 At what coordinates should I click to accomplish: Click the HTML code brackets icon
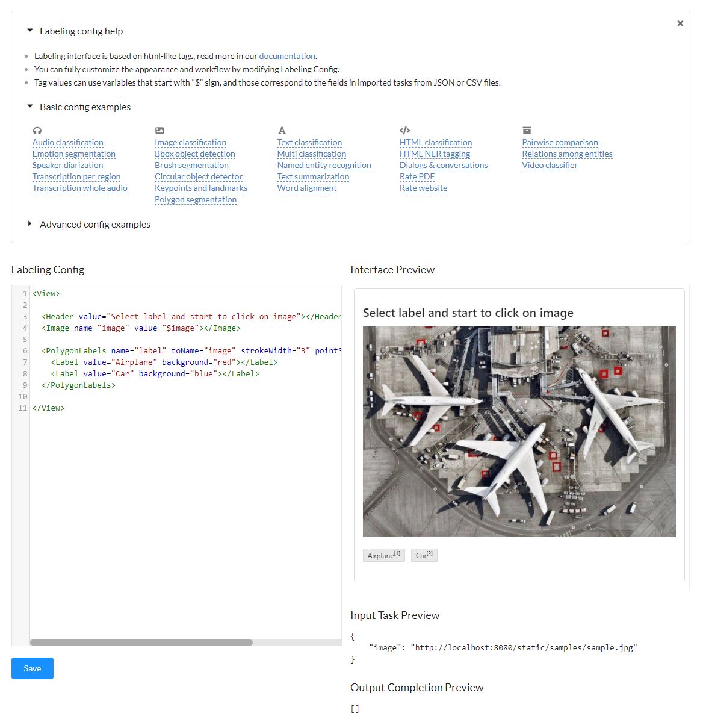coord(404,131)
